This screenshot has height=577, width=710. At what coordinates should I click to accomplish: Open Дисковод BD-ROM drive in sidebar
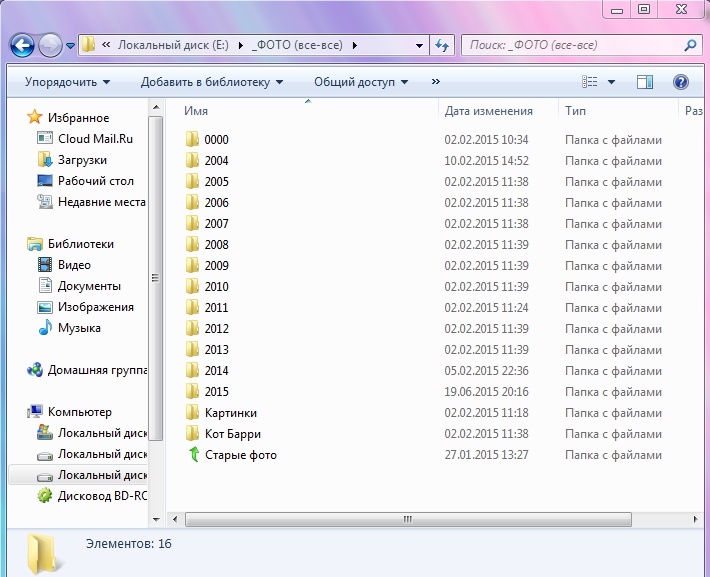(x=102, y=496)
